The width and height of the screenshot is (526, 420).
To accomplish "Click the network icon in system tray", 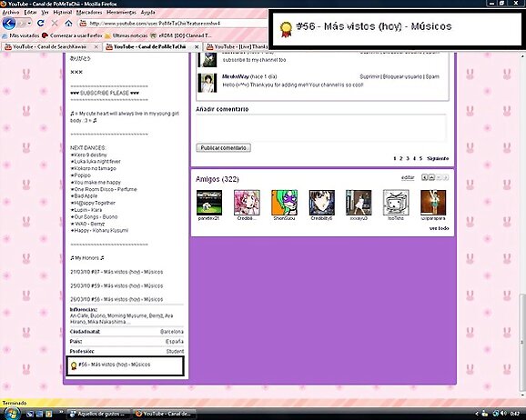I will pos(496,414).
